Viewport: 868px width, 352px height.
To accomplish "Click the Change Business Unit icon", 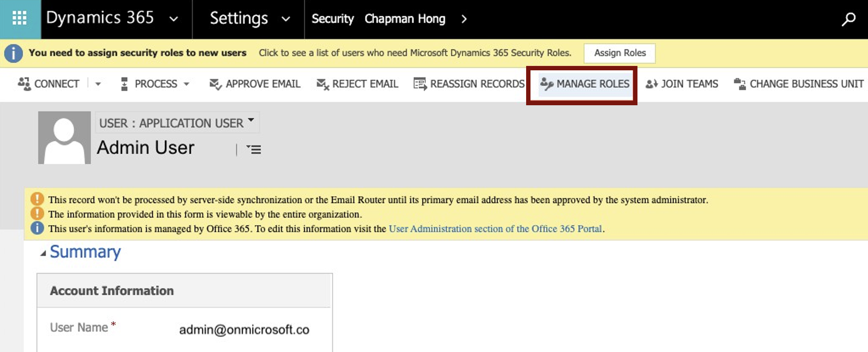I will click(x=740, y=83).
